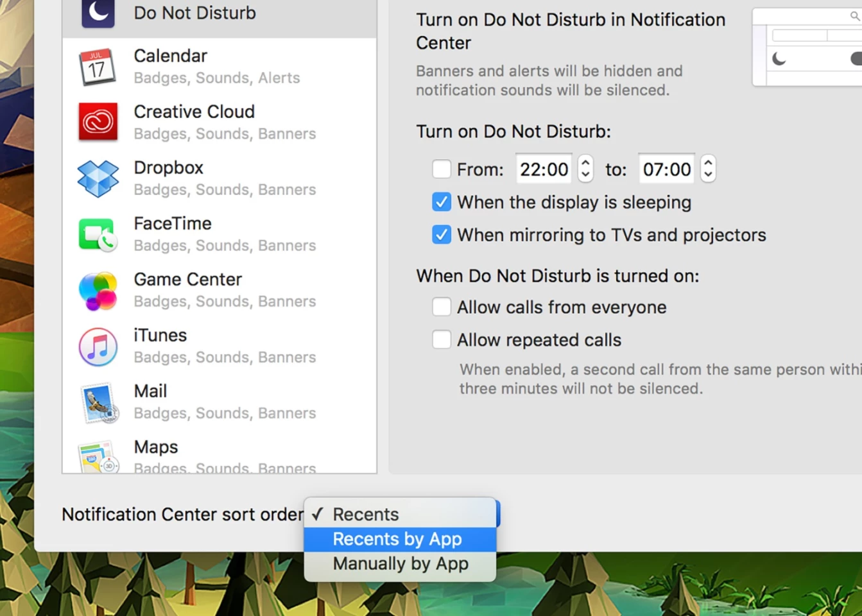862x616 pixels.
Task: Select the Creative Cloud row text
Action: coord(225,122)
